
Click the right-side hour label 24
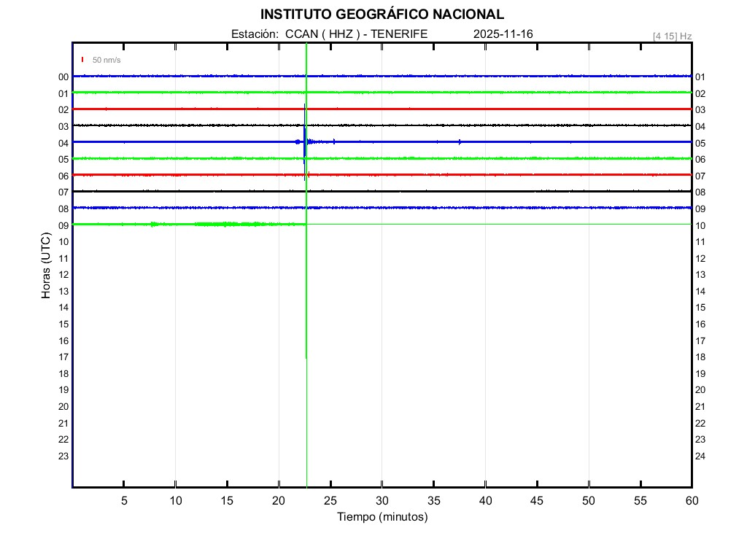pos(700,456)
